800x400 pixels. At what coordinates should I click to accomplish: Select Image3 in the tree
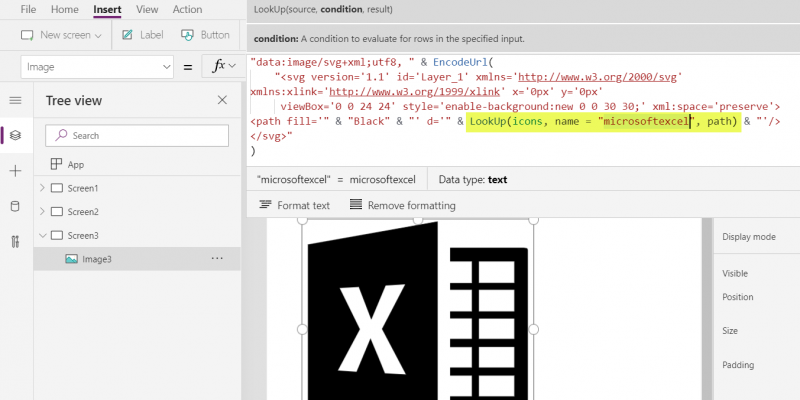(x=137, y=259)
